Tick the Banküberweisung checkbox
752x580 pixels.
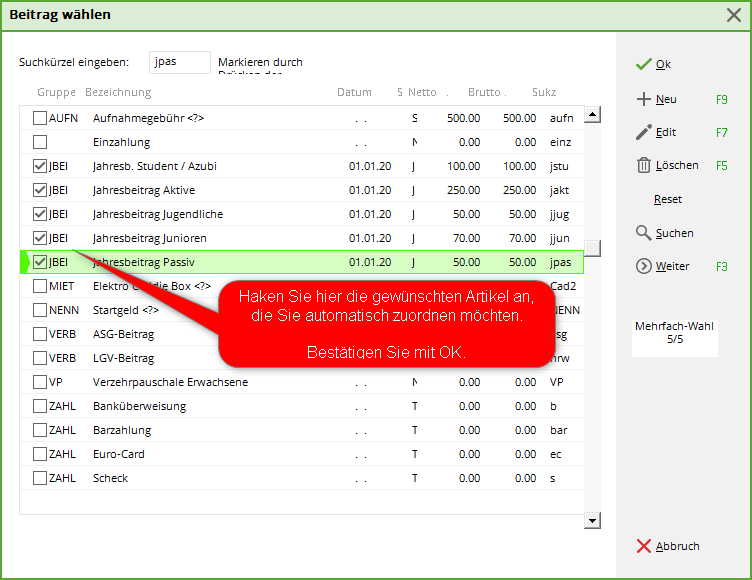(40, 406)
